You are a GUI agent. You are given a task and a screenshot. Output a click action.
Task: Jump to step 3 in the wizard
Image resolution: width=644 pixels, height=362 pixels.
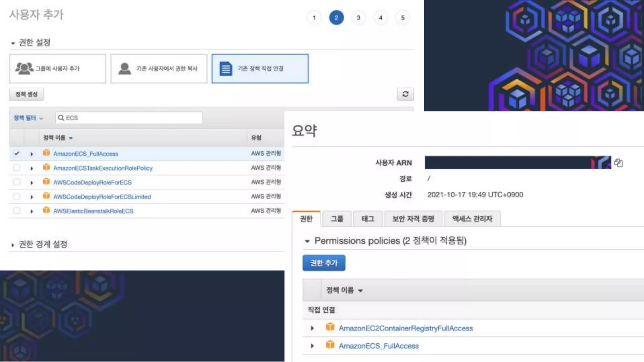coord(358,18)
